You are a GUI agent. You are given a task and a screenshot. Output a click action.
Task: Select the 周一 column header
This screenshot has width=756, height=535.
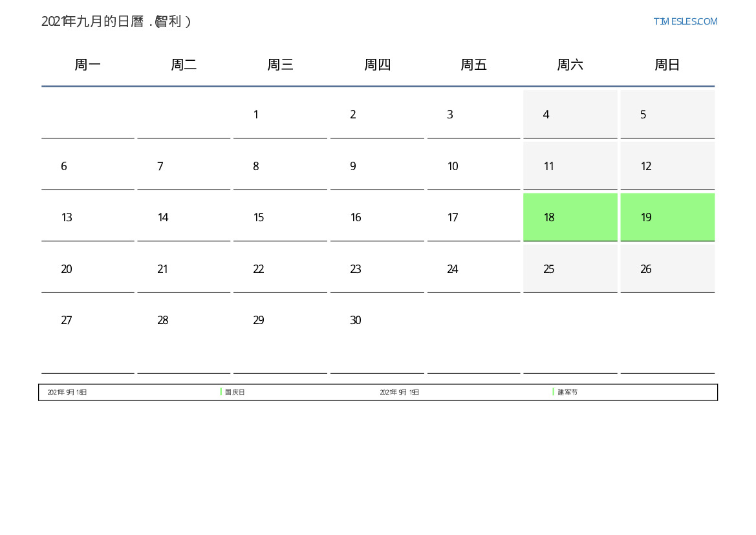tap(88, 65)
